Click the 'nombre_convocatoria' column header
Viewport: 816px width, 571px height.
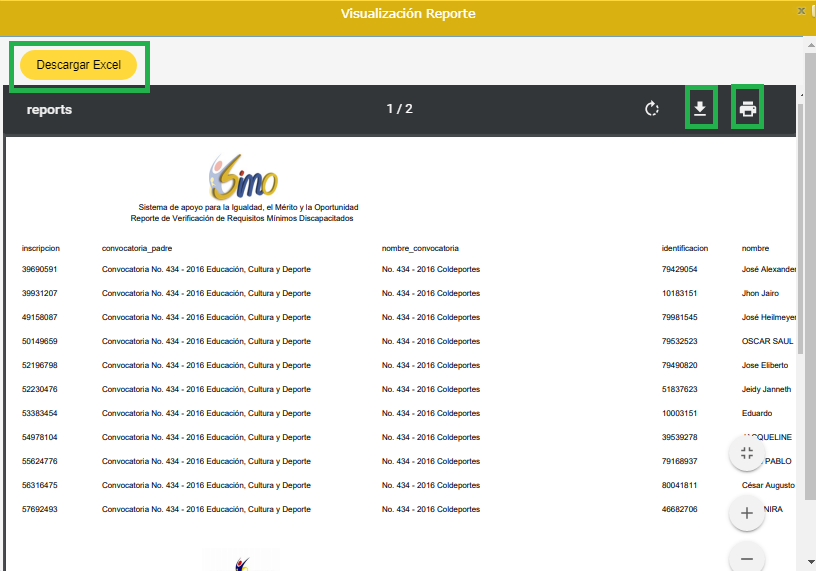[x=420, y=248]
